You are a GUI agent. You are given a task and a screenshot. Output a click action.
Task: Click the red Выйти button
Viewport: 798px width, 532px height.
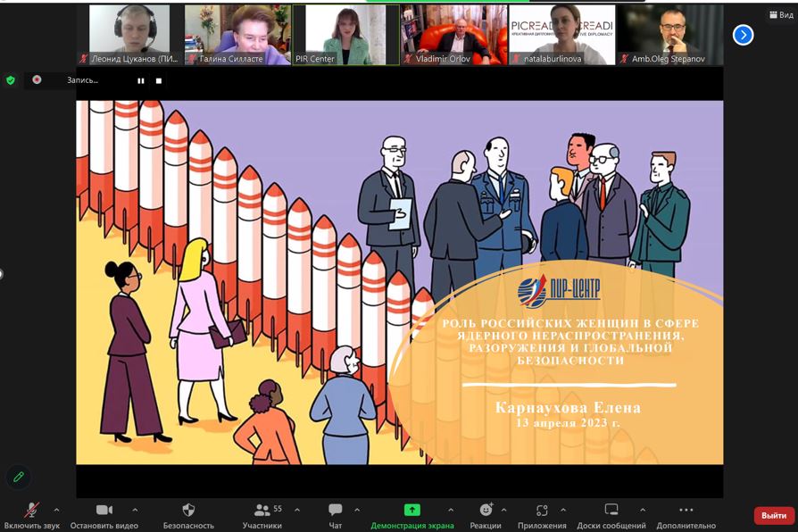click(774, 516)
